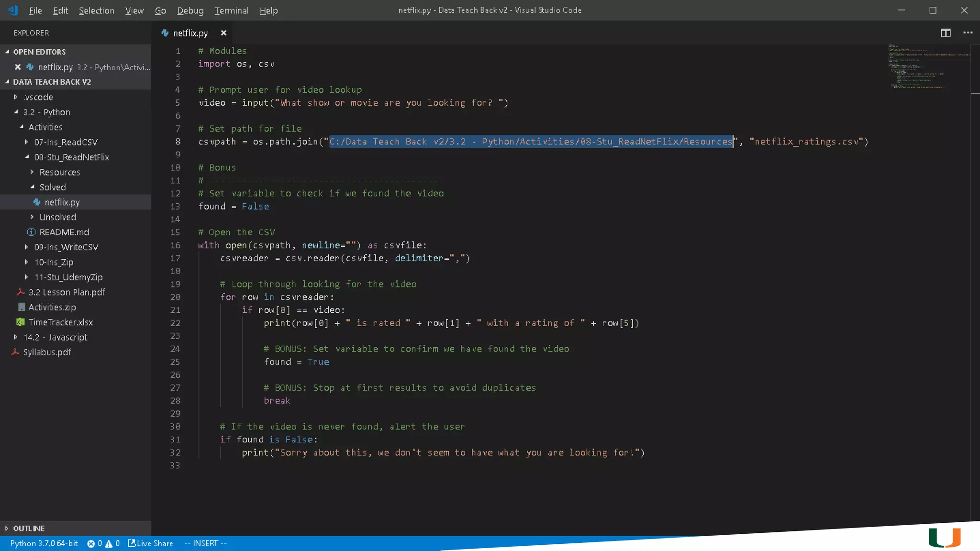The image size is (980, 551).
Task: Open the Debug menu
Action: [x=190, y=11]
